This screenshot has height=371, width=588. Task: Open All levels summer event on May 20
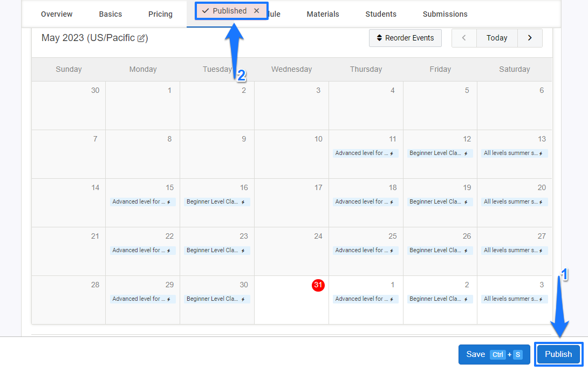coord(514,201)
